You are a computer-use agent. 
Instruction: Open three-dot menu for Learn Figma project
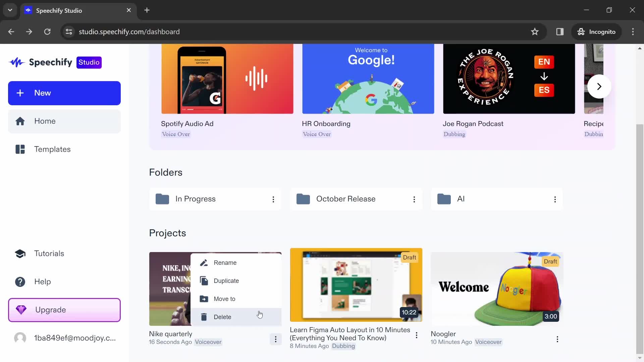(x=417, y=335)
